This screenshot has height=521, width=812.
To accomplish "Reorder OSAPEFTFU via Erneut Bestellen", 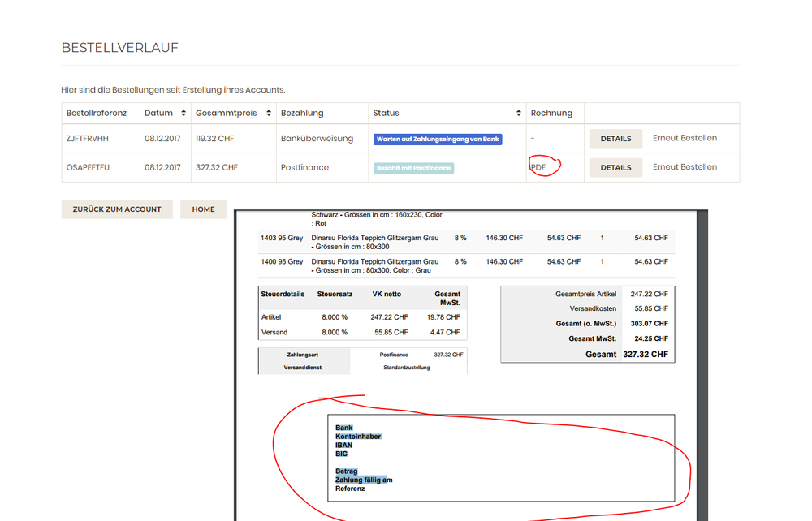I will (685, 167).
